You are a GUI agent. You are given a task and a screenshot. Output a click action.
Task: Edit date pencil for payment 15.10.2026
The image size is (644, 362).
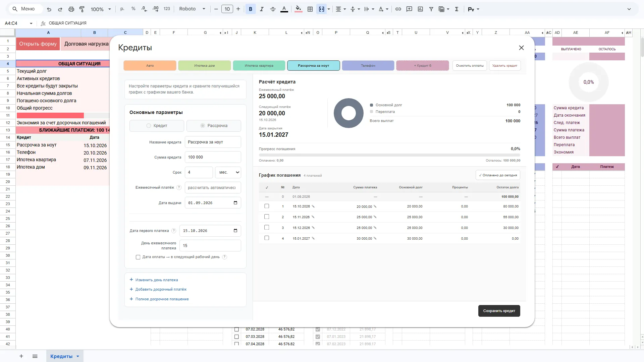coord(313,206)
